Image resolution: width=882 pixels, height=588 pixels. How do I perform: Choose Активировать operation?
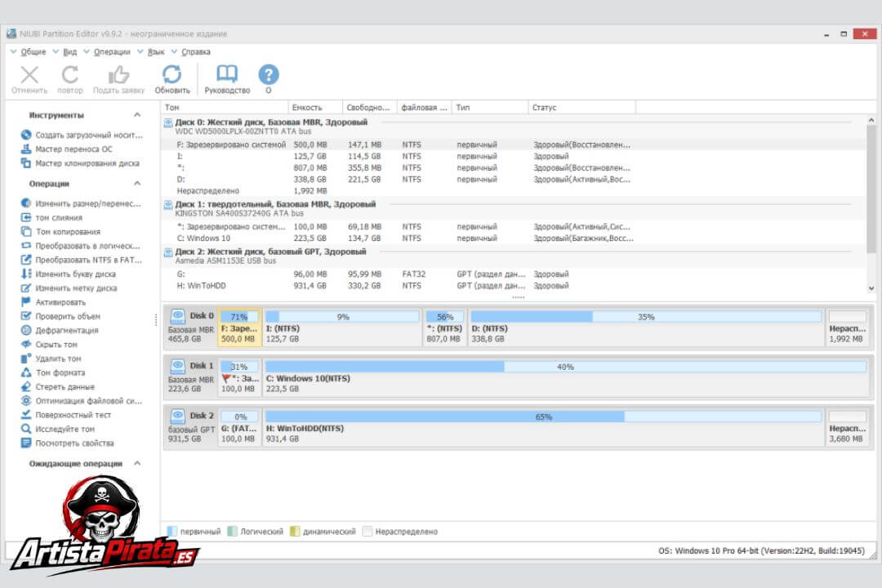[x=53, y=302]
